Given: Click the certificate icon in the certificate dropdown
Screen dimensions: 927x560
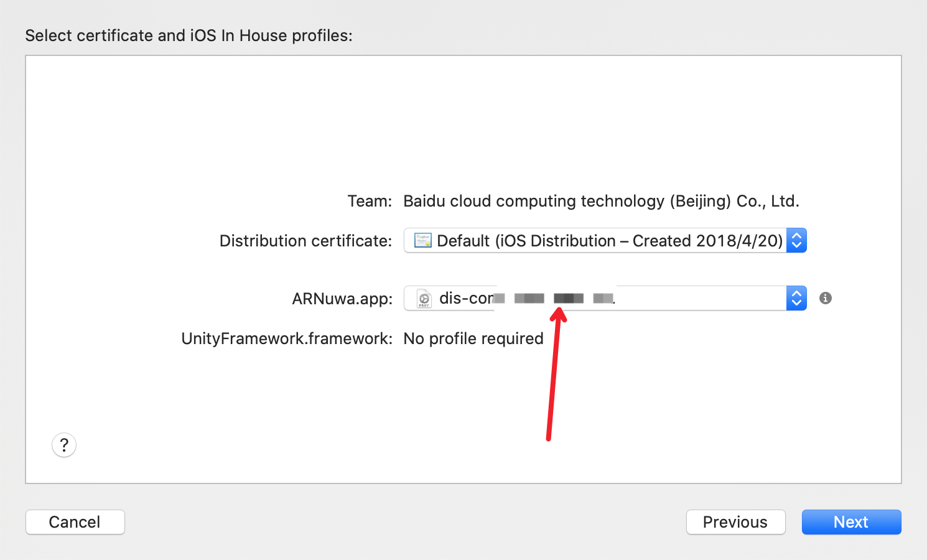Looking at the screenshot, I should click(423, 240).
